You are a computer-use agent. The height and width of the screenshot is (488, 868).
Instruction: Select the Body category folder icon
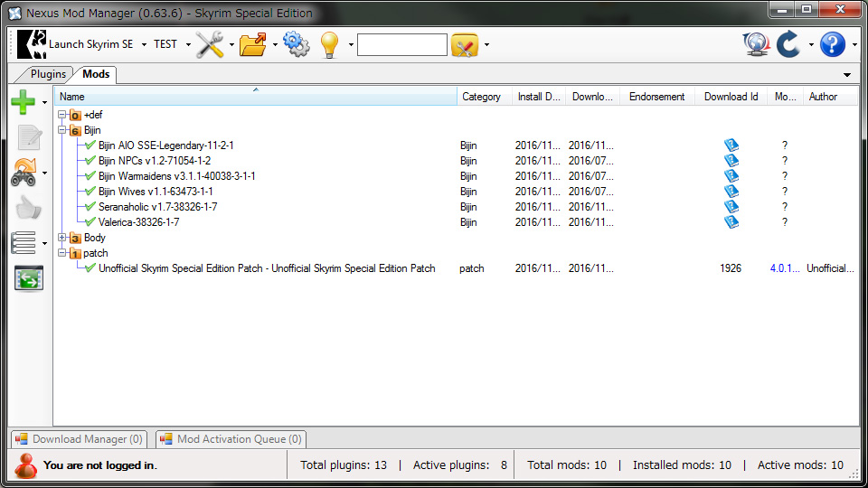tap(75, 238)
